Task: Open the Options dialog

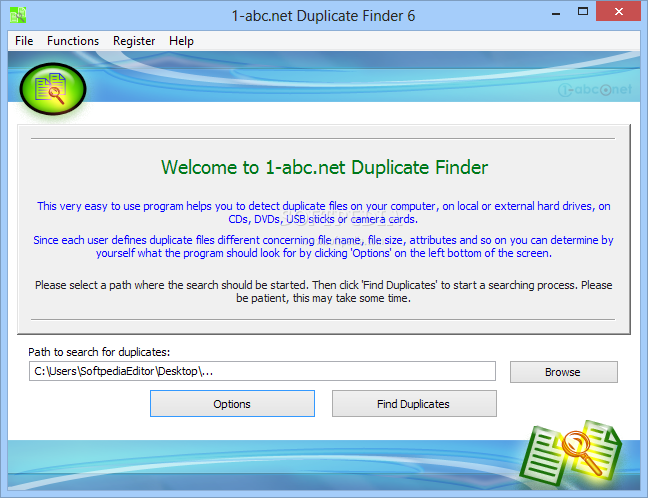Action: click(x=232, y=404)
